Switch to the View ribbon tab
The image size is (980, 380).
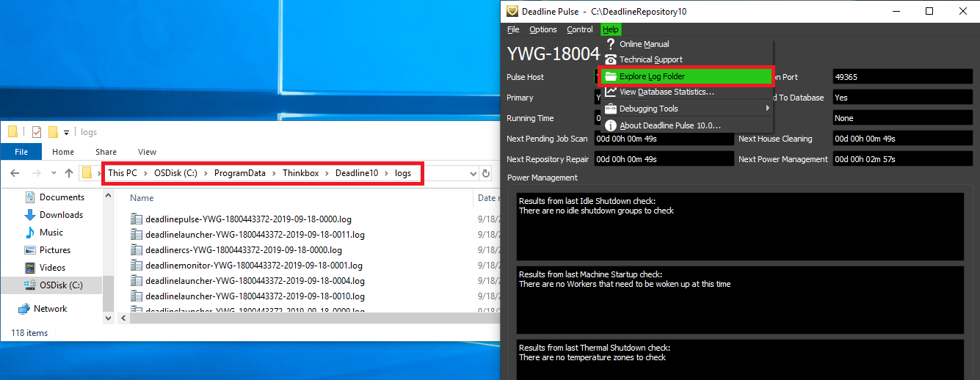click(147, 152)
